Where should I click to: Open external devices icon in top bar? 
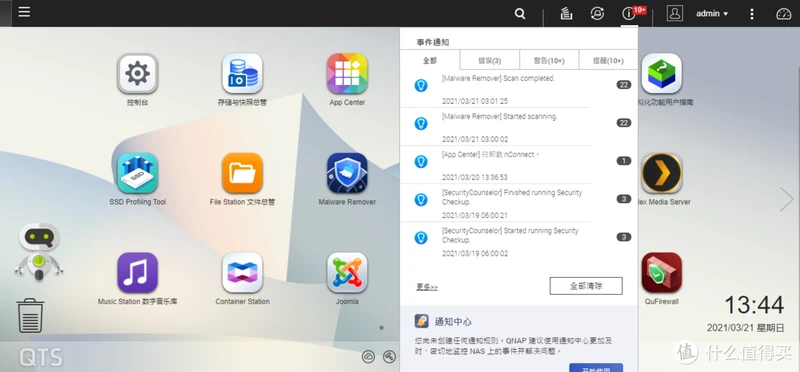coord(597,14)
